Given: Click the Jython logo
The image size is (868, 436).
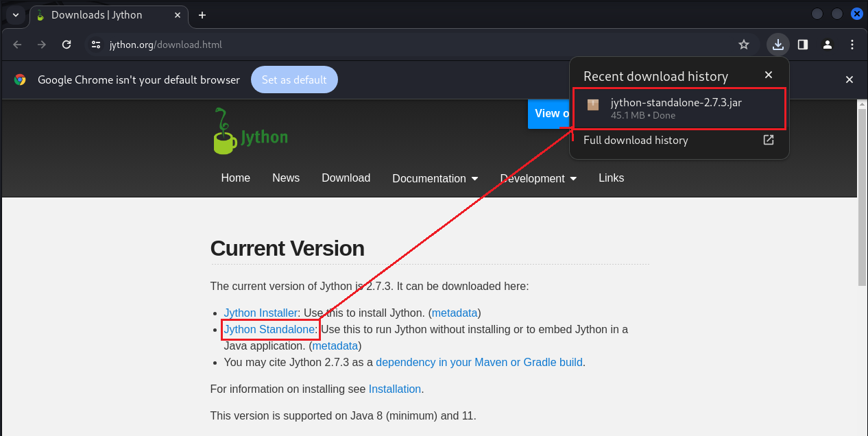Looking at the screenshot, I should (250, 131).
